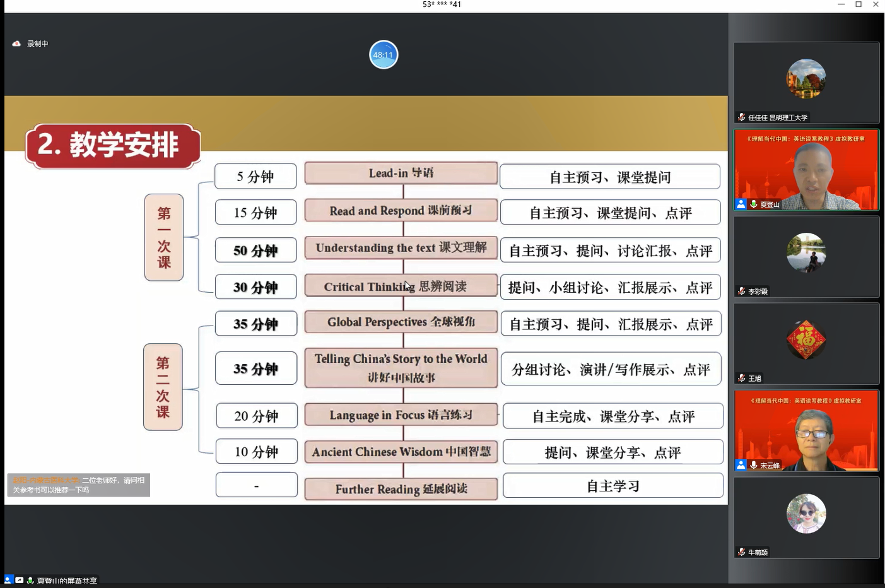
Task: Click the blue person icon in bottom-left bar
Action: (x=8, y=579)
